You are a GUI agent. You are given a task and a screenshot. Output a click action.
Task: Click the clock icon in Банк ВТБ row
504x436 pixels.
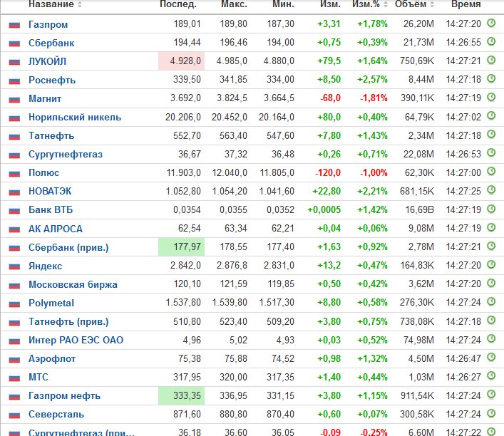pos(491,209)
